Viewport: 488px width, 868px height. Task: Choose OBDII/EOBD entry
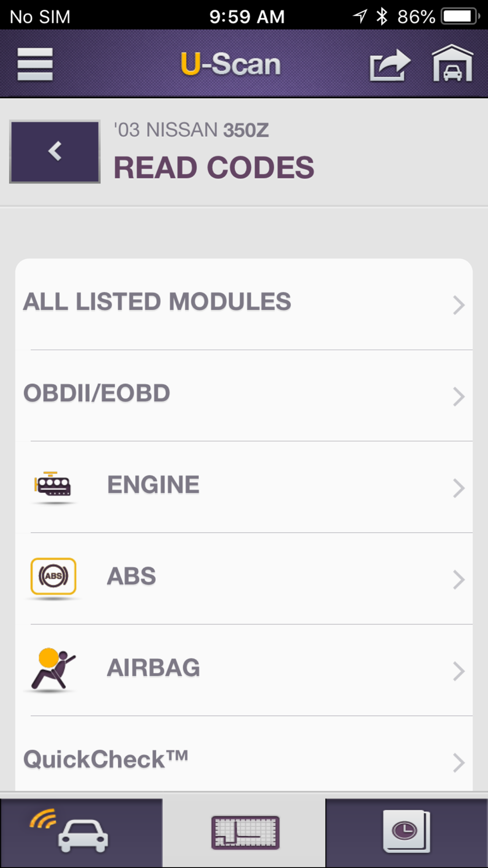pyautogui.click(x=97, y=393)
